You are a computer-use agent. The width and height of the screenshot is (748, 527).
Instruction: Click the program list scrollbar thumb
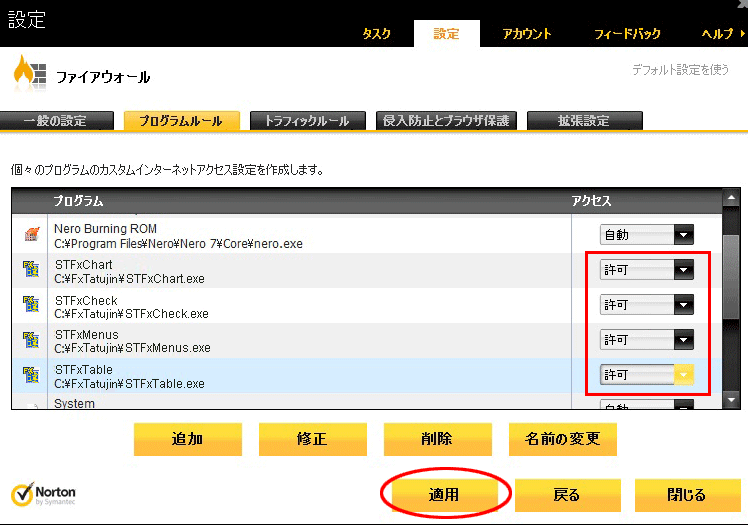(x=731, y=277)
